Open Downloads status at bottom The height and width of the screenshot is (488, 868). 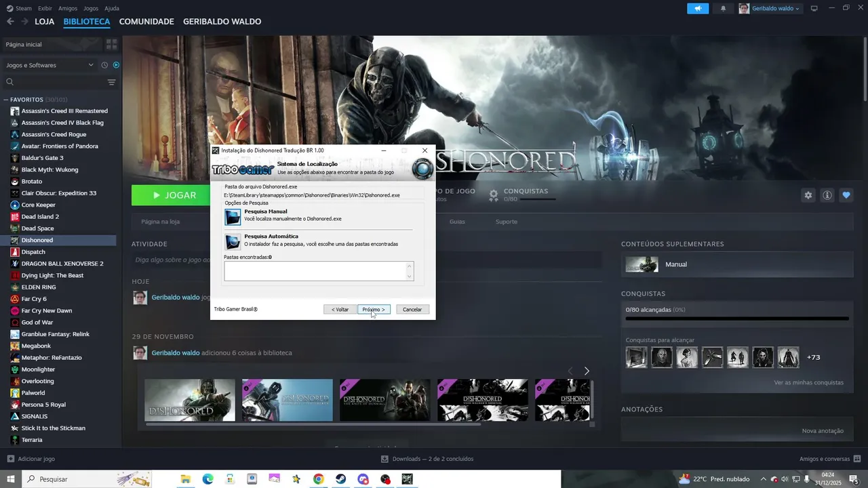coord(427,459)
